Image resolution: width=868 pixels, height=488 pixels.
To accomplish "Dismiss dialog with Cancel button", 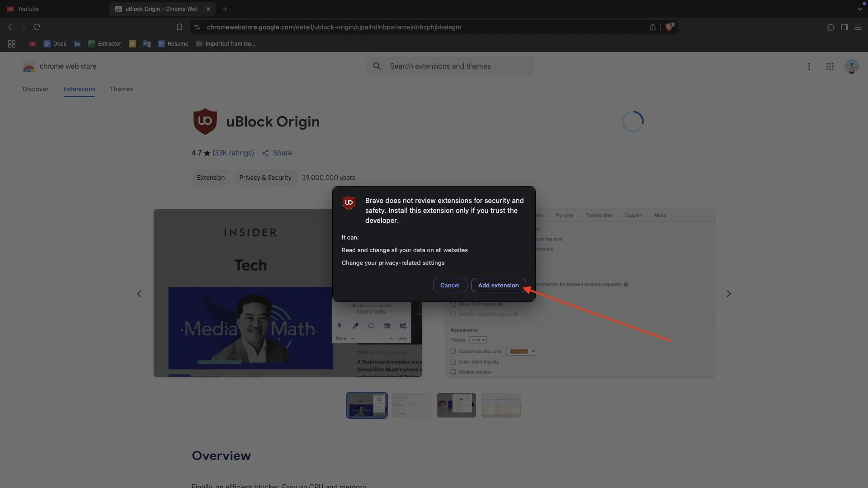I will [450, 285].
